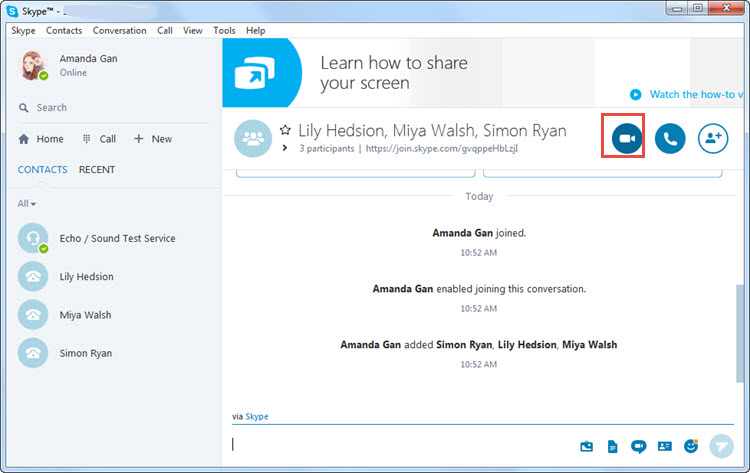Open the Contacts menu
This screenshot has height=473, width=750.
[x=64, y=30]
